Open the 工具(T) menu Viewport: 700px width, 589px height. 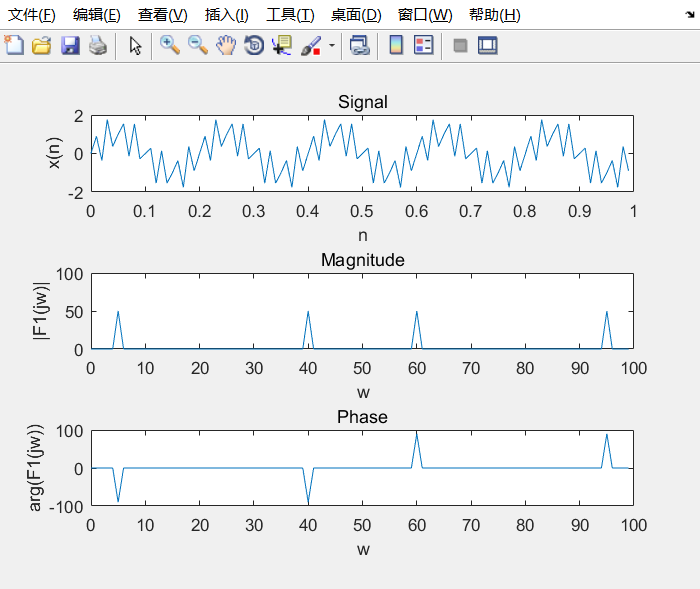coord(290,15)
